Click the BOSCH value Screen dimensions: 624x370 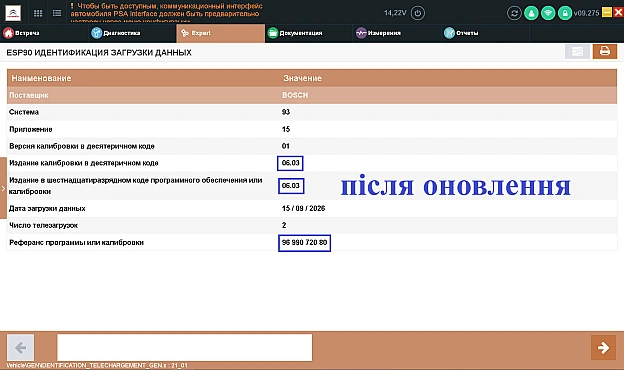tap(295, 95)
